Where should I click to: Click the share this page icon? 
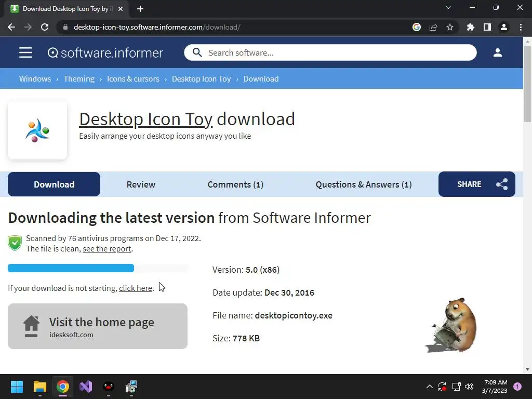433,27
